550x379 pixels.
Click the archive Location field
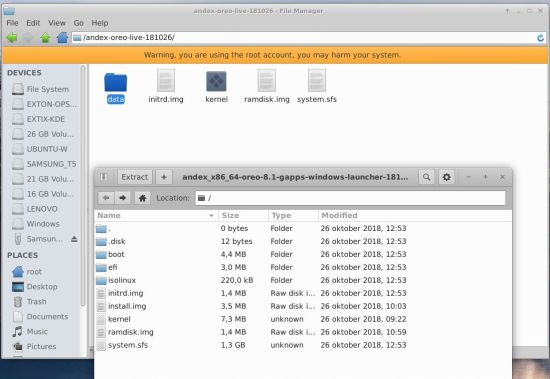pos(350,198)
